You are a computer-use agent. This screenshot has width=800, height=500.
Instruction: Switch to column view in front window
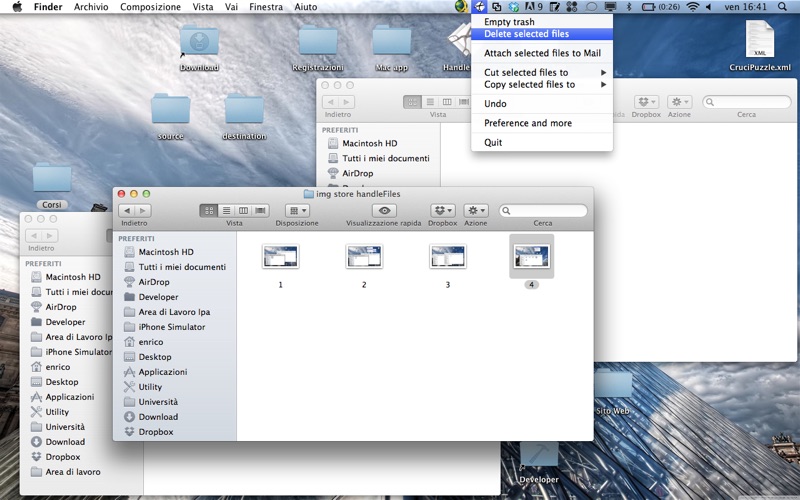[x=243, y=210]
